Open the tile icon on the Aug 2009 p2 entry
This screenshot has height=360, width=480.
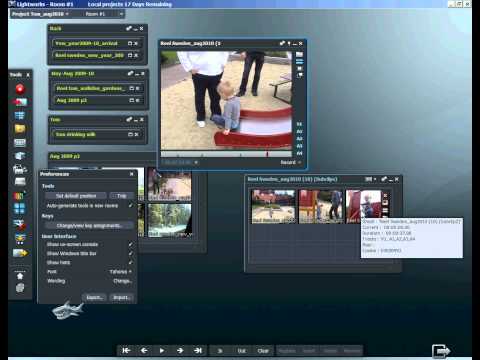[x=131, y=100]
